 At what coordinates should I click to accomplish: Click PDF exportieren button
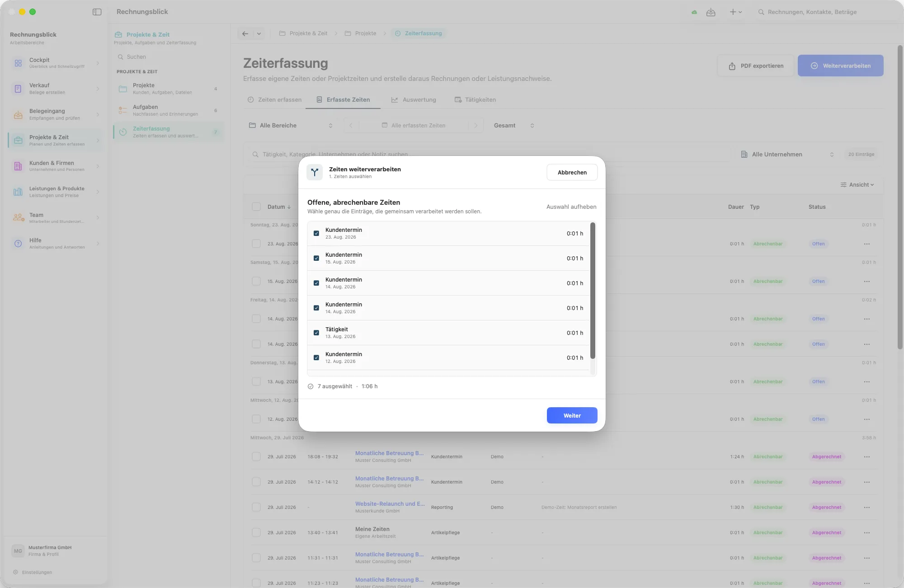pyautogui.click(x=756, y=66)
